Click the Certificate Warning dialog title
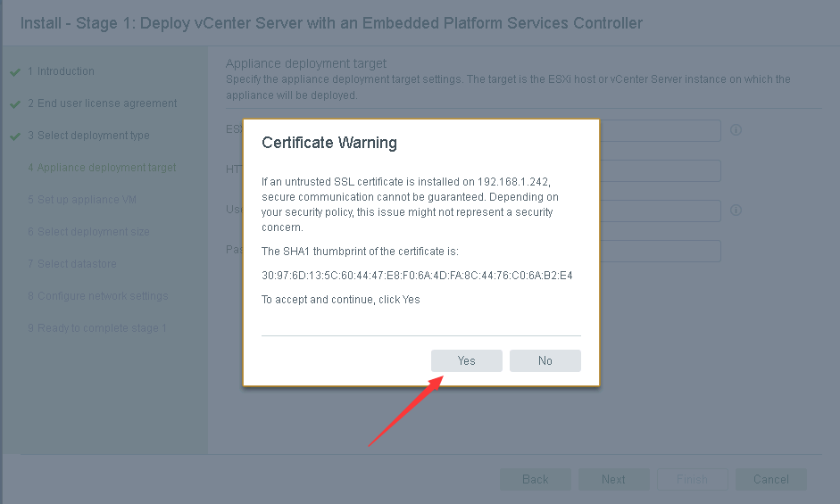 pyautogui.click(x=329, y=143)
